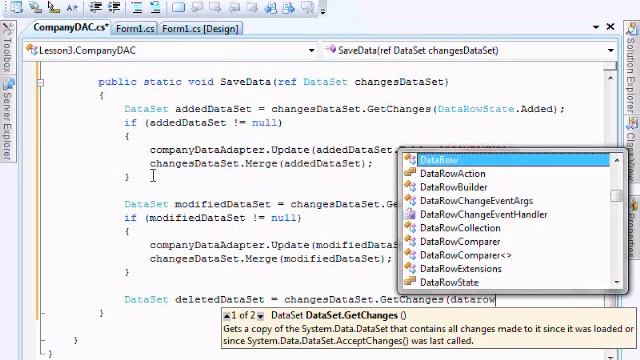Screen dimensions: 640x360
Task: Click the editor split bar handle
Action: (x=611, y=66)
